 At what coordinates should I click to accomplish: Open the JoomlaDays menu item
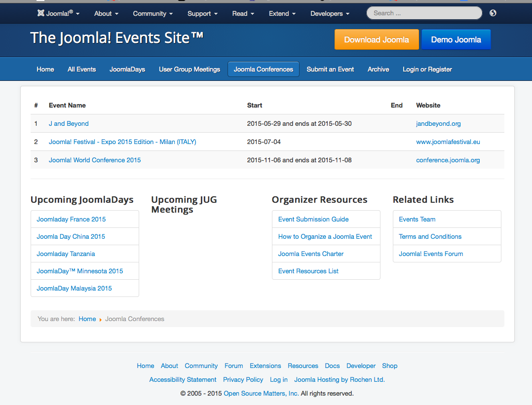[x=127, y=69]
